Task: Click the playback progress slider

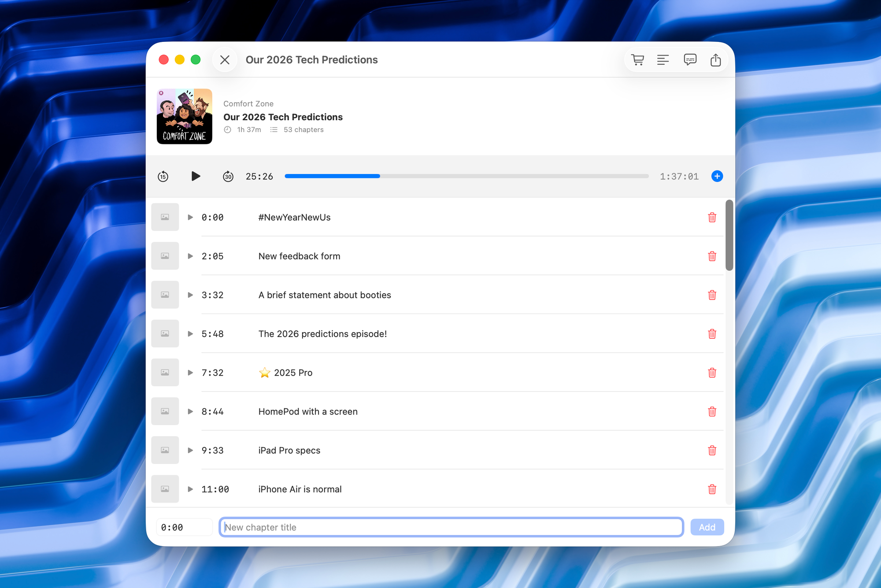Action: 466,176
